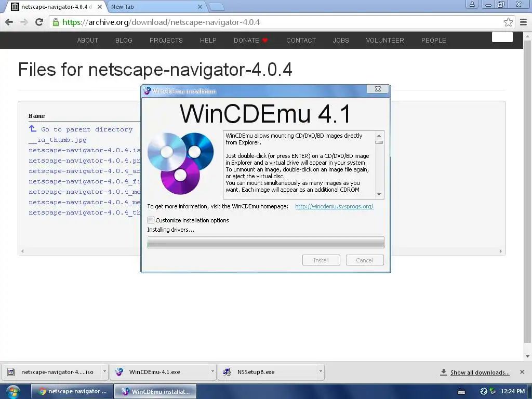Click the network tray icon
Viewport: 532px width, 399px height.
click(x=493, y=392)
